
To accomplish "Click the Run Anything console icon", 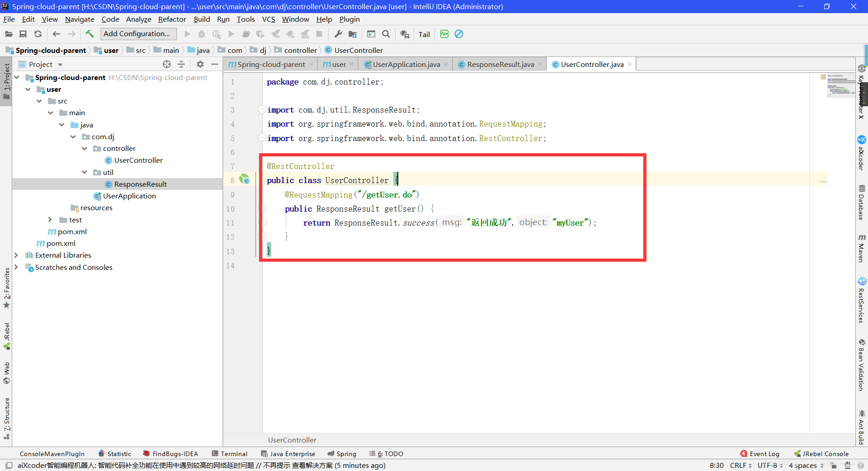I will click(x=371, y=34).
